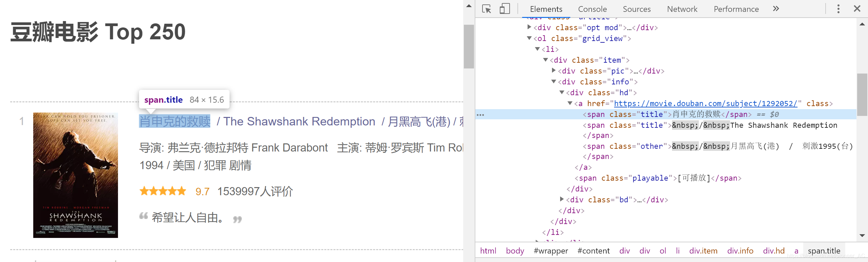
Task: Select div.hd in the breadcrumb bar
Action: (x=774, y=251)
